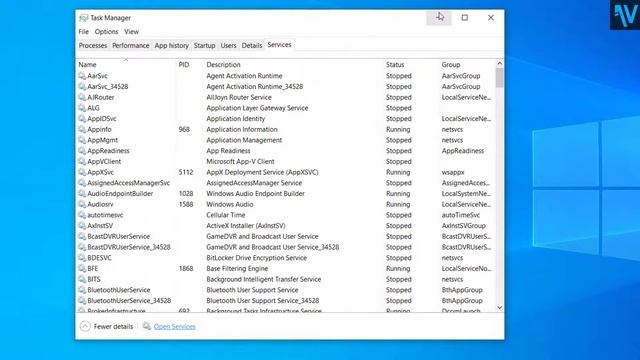Click the AllJoyn Router Service description
This screenshot has height=360, width=640.
[x=239, y=97]
